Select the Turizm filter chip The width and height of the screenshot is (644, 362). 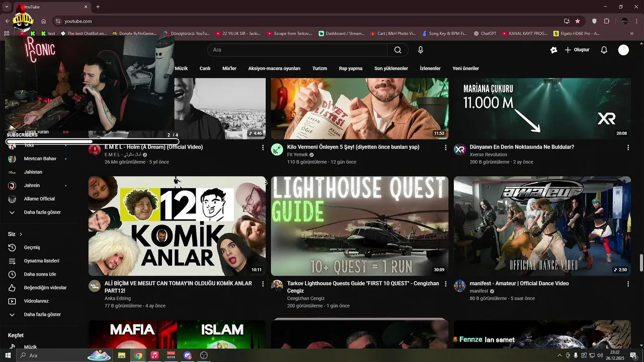(319, 68)
